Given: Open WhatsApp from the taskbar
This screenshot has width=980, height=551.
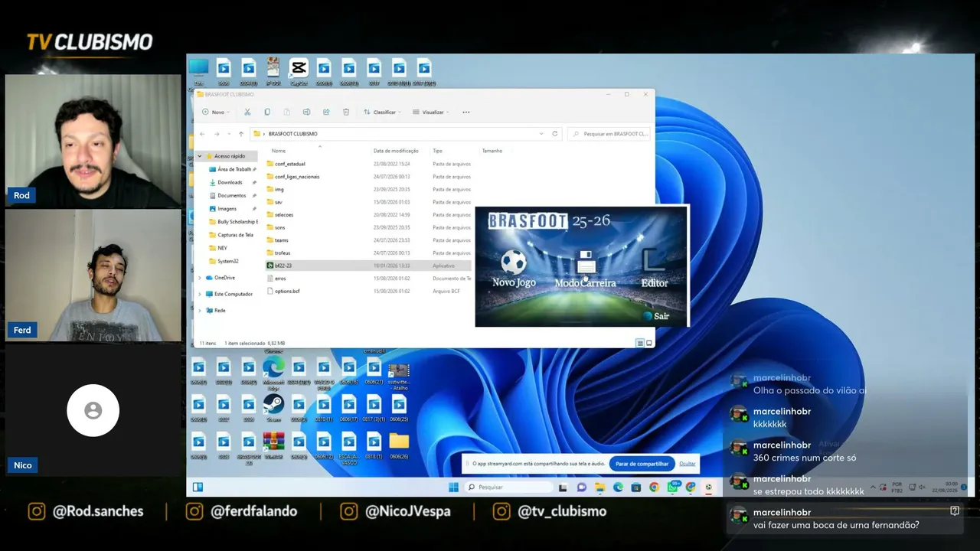Looking at the screenshot, I should 673,487.
